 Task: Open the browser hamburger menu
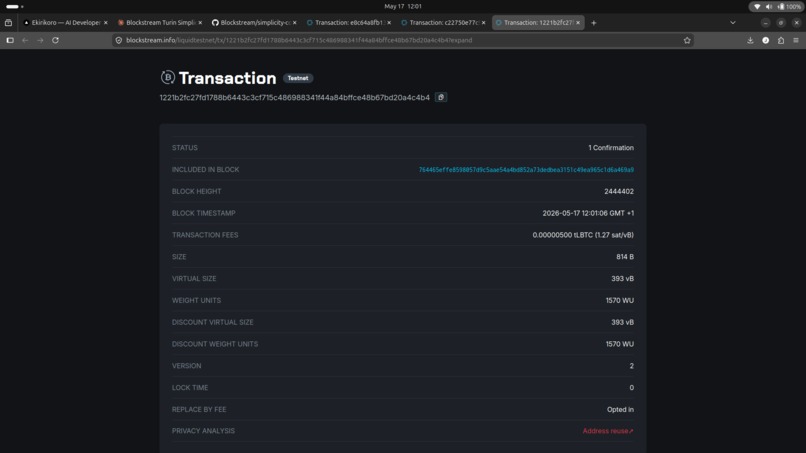[796, 40]
